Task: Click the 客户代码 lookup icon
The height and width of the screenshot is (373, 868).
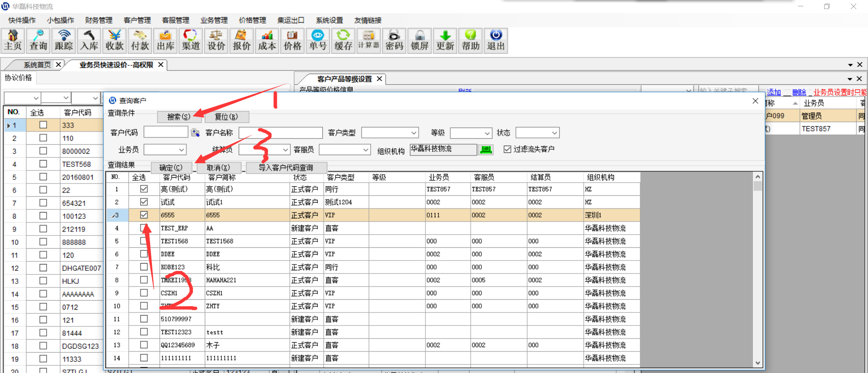Action: (x=195, y=132)
